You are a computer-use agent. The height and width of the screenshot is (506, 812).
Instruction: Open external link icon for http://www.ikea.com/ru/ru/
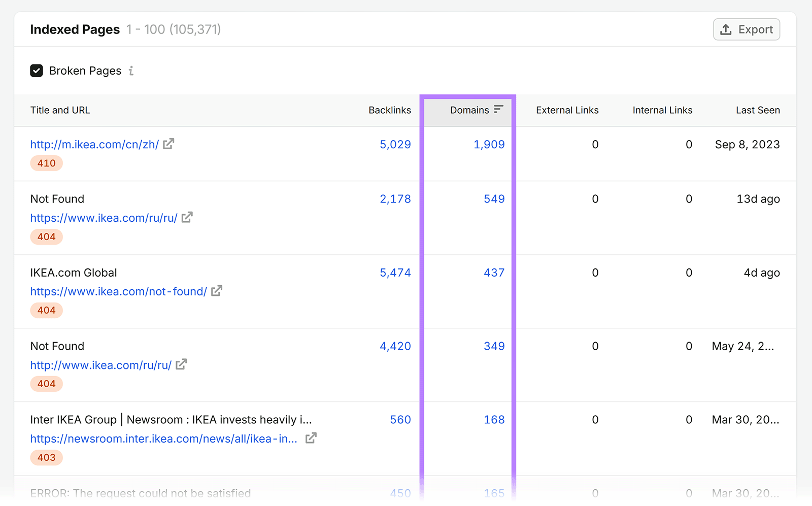[x=181, y=365]
